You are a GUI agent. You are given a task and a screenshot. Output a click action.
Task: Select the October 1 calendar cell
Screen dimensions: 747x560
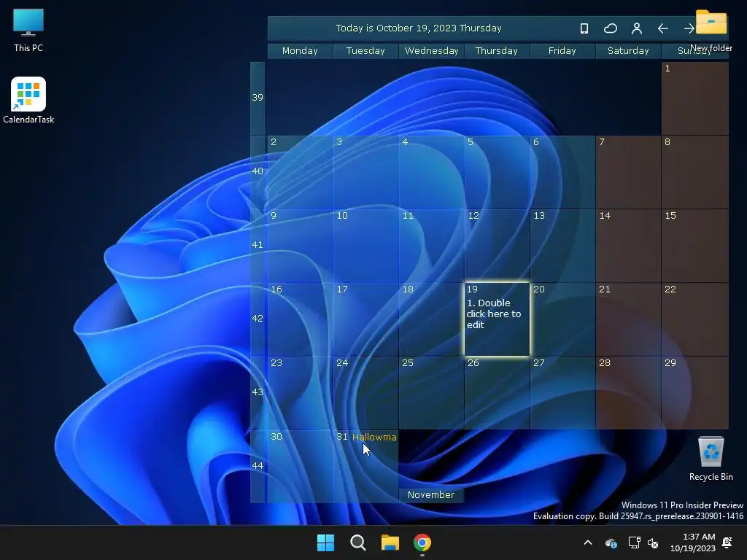coord(694,98)
